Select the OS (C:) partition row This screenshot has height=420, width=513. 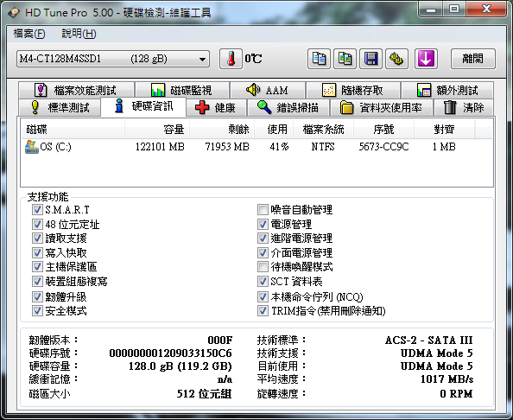tap(256, 147)
